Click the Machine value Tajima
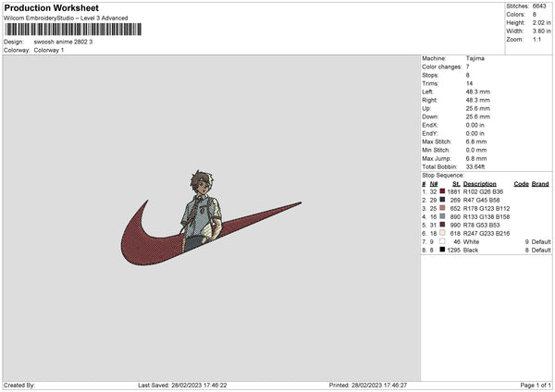This screenshot has height=392, width=555. click(x=475, y=58)
